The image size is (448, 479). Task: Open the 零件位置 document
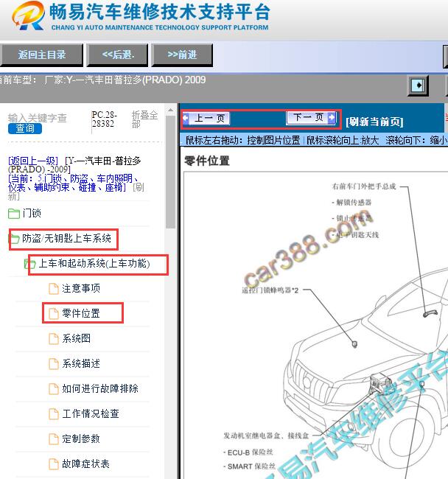pyautogui.click(x=81, y=313)
